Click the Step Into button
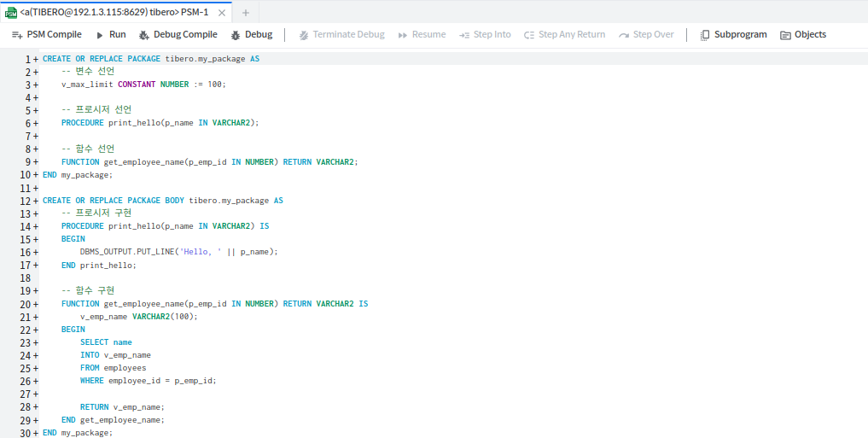Screen dimensions: 868x438 tap(485, 35)
